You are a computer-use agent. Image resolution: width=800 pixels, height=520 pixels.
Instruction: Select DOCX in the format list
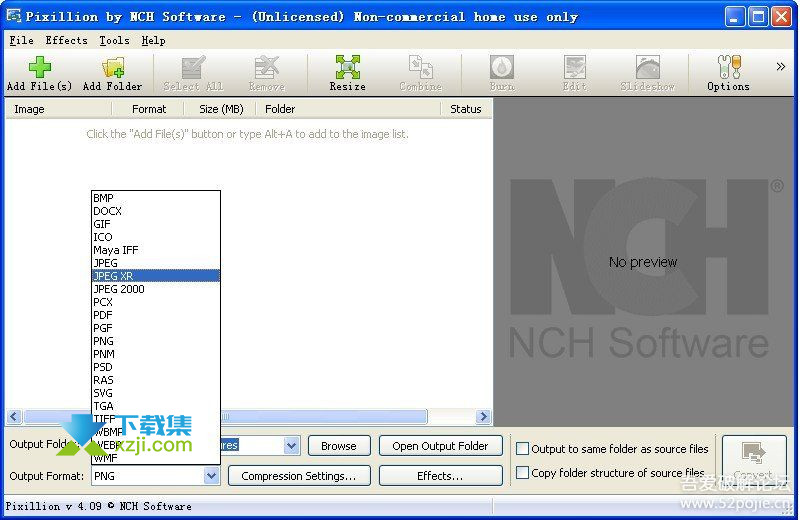(x=156, y=211)
